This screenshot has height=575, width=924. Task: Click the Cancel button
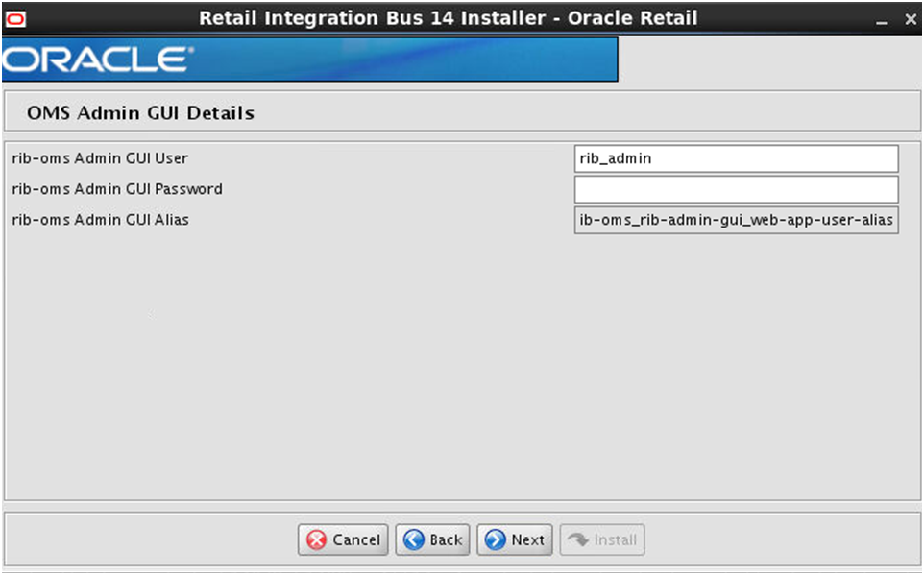click(343, 539)
